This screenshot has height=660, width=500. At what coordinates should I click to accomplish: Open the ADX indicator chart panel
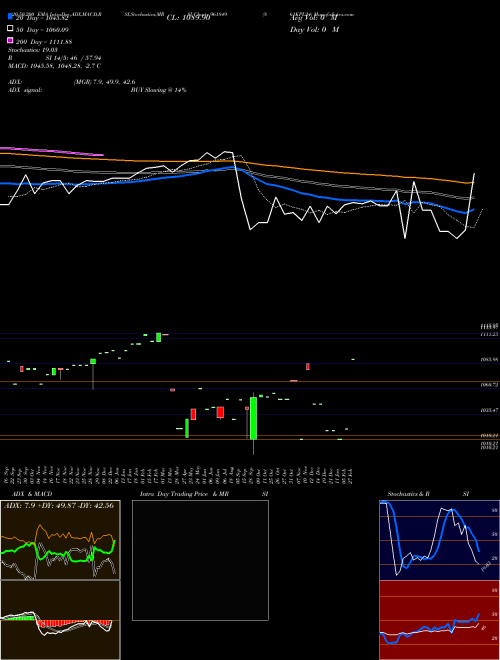(60, 540)
